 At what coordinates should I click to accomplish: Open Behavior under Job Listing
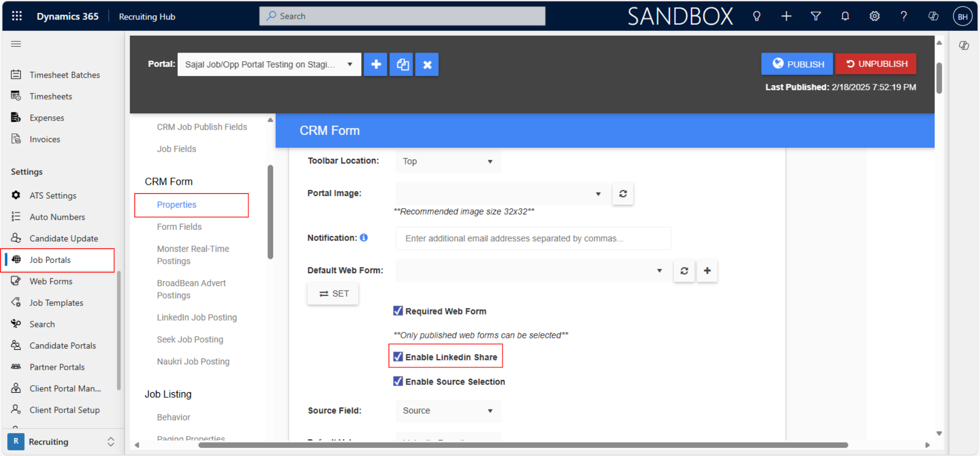point(174,417)
